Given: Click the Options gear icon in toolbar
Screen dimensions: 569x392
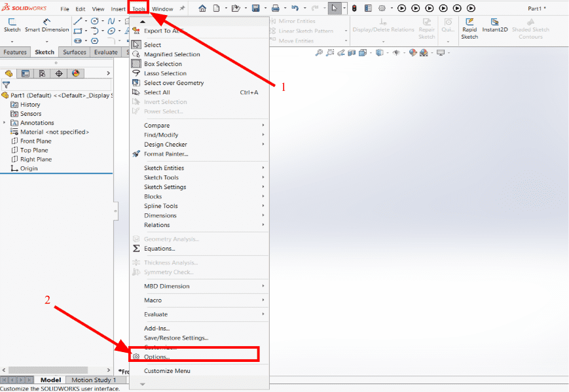Looking at the screenshot, I should pos(382,8).
